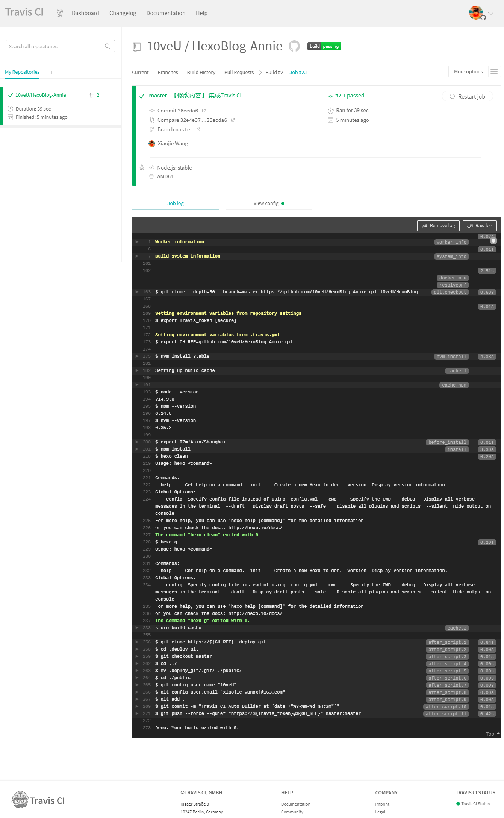Open external link icon beside Branch master
Viewport: 504px width, 818px height.
coord(198,129)
